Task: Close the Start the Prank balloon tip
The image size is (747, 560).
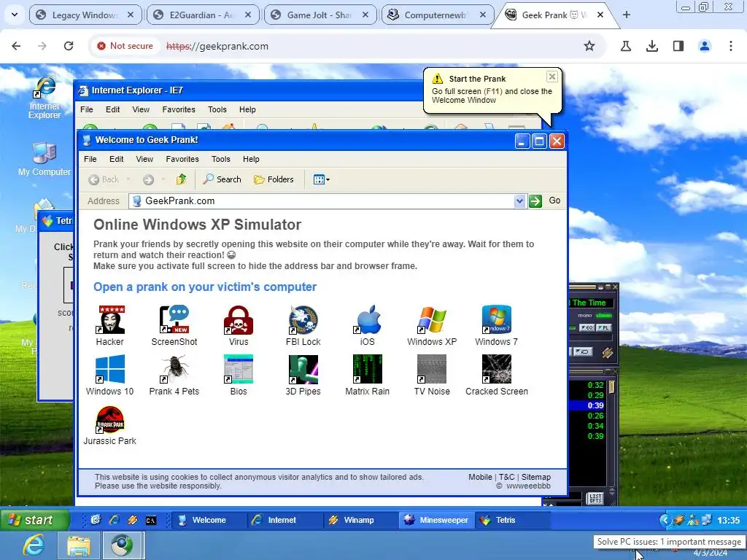Action: (x=551, y=77)
